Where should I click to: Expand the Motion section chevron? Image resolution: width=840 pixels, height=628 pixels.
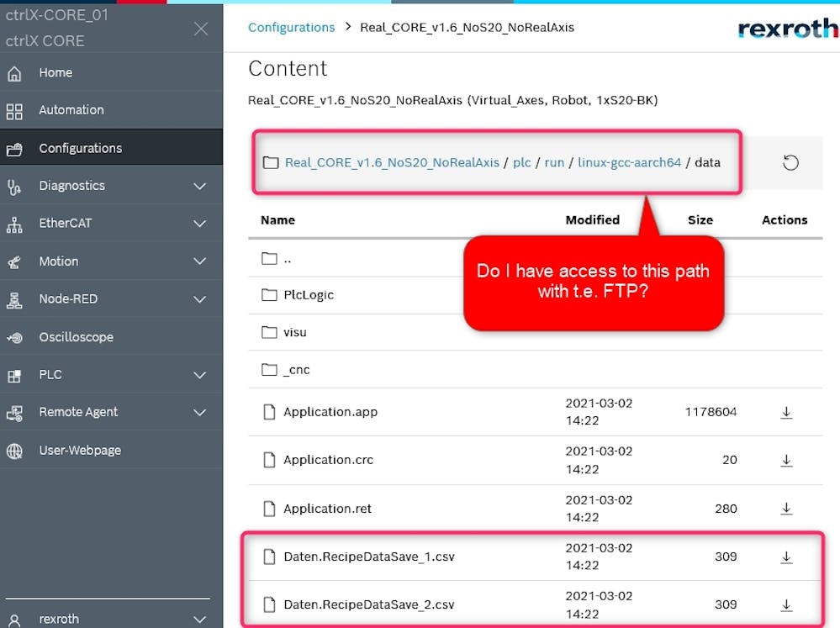pyautogui.click(x=199, y=261)
